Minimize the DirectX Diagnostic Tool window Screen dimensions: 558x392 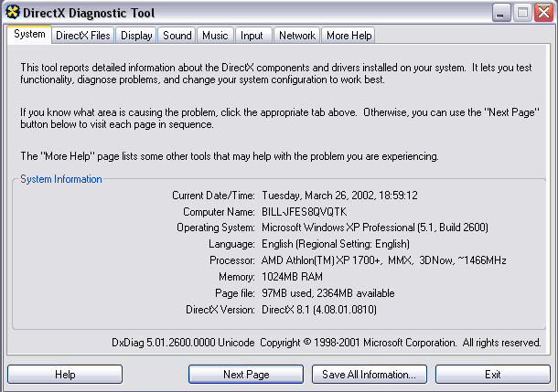(x=501, y=13)
